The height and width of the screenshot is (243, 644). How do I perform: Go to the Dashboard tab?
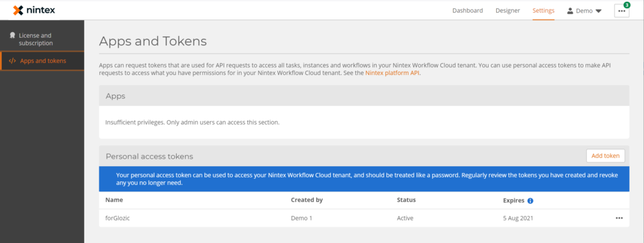pos(467,11)
